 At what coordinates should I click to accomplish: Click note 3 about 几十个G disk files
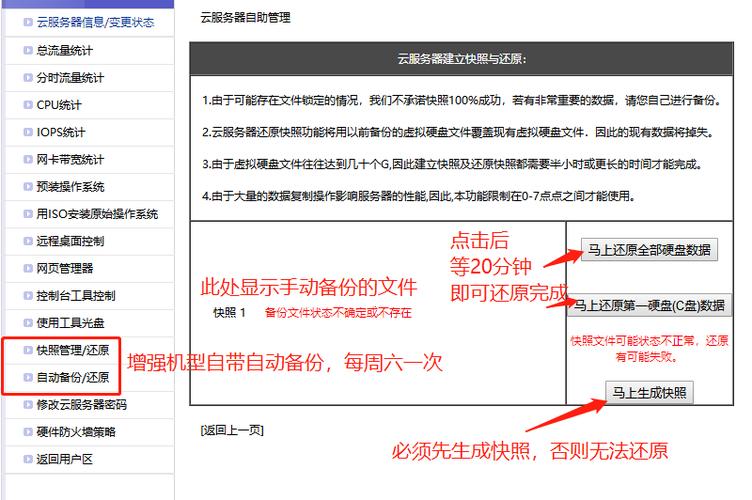[452, 164]
